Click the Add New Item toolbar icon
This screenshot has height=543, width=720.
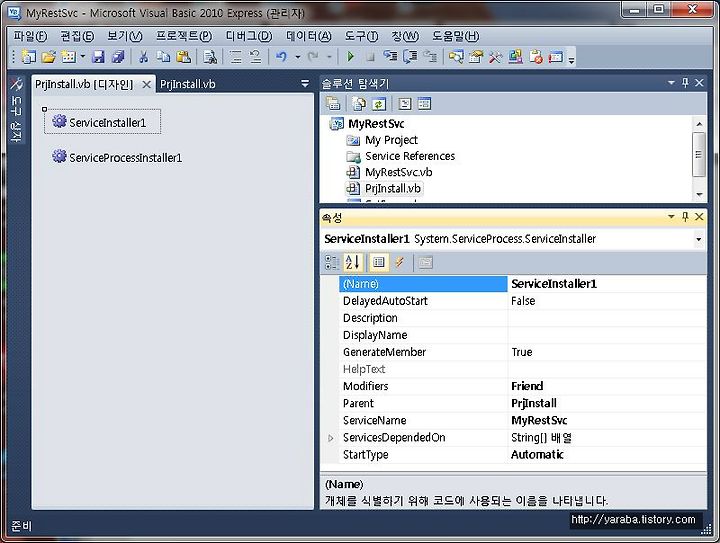pos(68,57)
